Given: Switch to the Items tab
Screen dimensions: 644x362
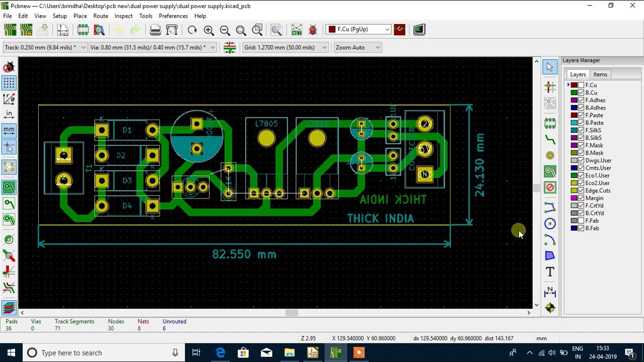Looking at the screenshot, I should (600, 74).
